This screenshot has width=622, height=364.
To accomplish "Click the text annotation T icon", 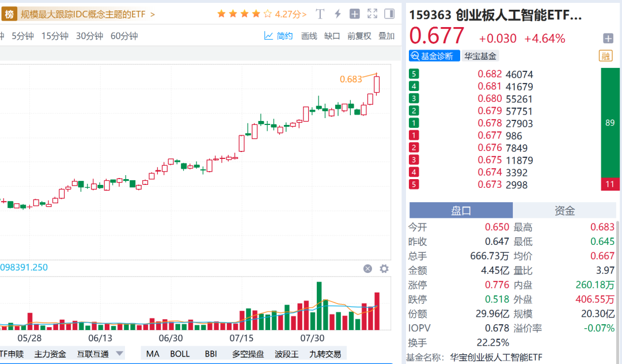I will pyautogui.click(x=320, y=14).
